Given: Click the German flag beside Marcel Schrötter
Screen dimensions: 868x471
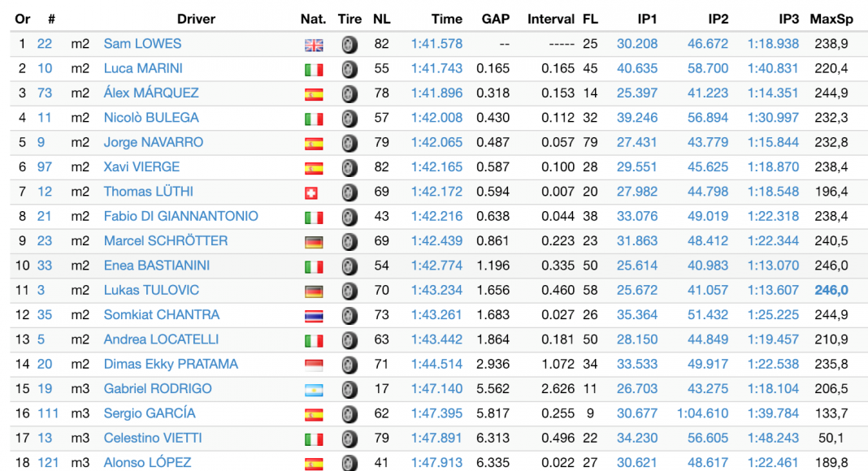Looking at the screenshot, I should 313,242.
